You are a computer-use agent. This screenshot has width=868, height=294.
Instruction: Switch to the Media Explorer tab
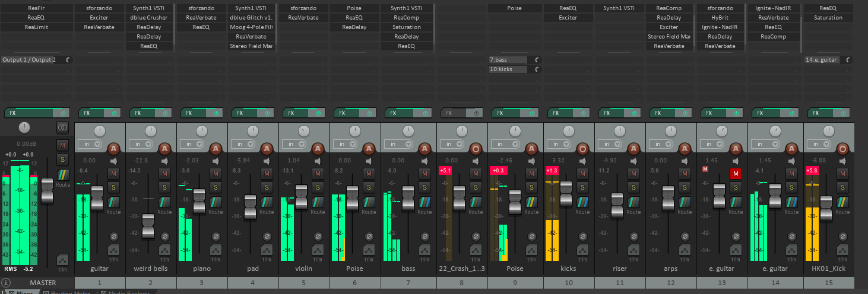(125, 292)
